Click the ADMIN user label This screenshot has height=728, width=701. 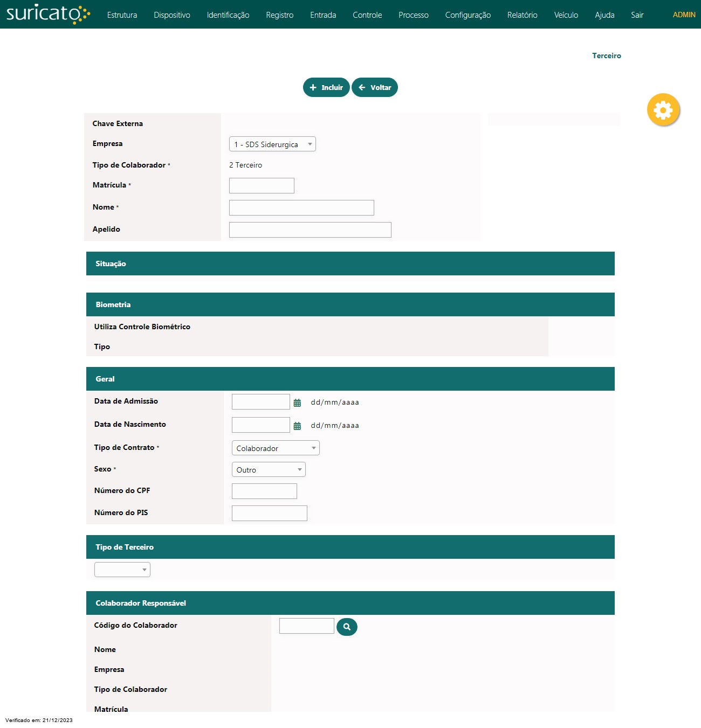[x=684, y=15]
